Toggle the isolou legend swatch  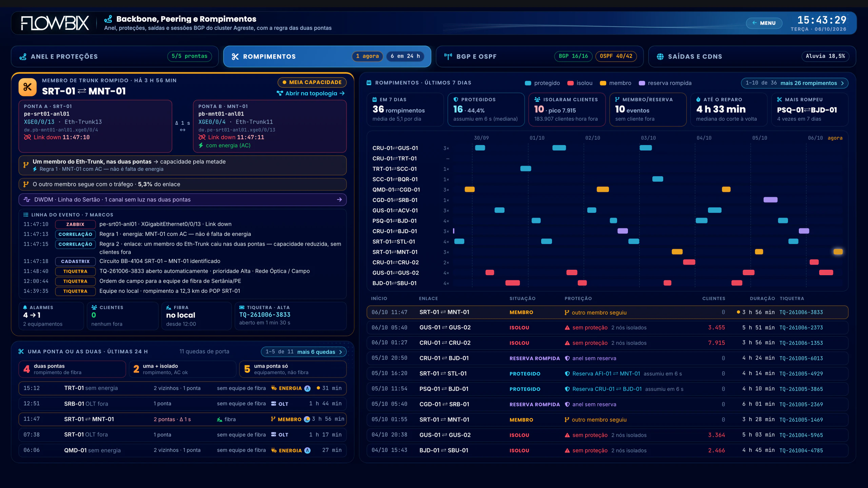coord(570,83)
